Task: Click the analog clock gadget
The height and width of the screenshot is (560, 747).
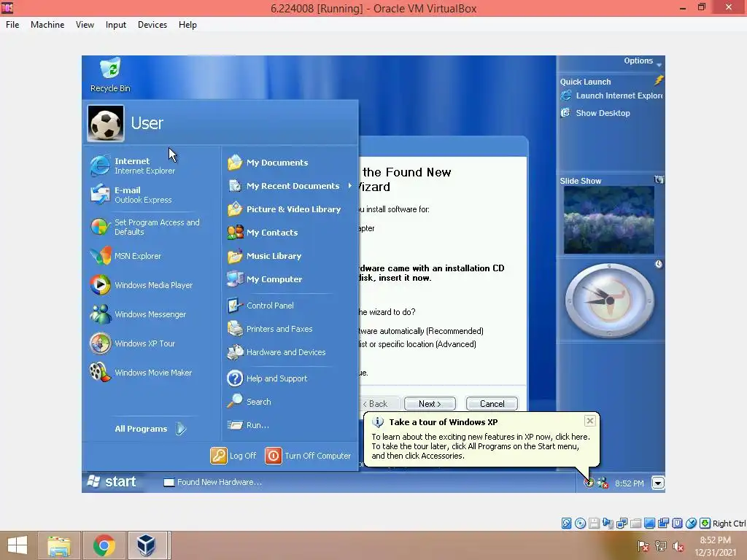Action: [x=610, y=300]
